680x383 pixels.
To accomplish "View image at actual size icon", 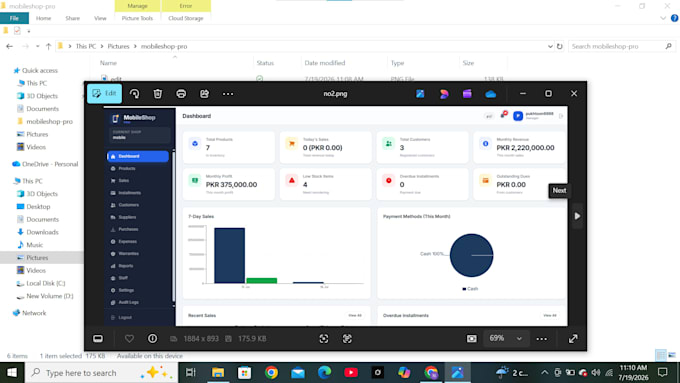I will tap(347, 339).
